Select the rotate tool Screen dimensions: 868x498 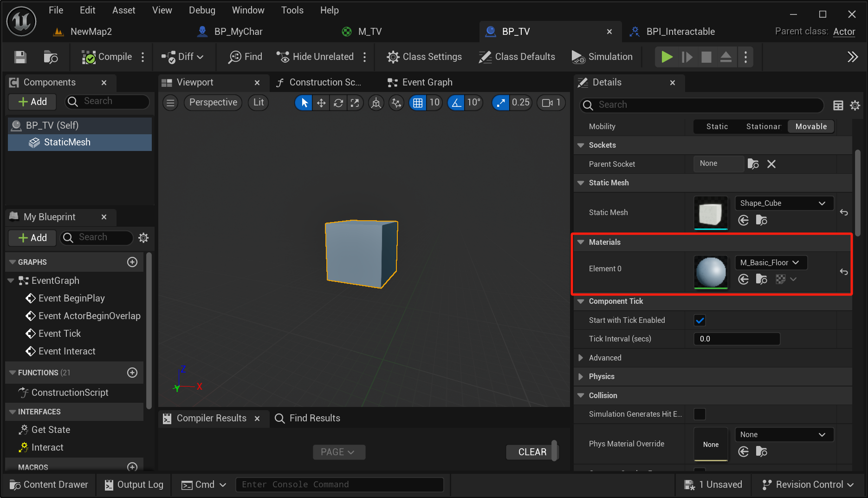pyautogui.click(x=338, y=103)
